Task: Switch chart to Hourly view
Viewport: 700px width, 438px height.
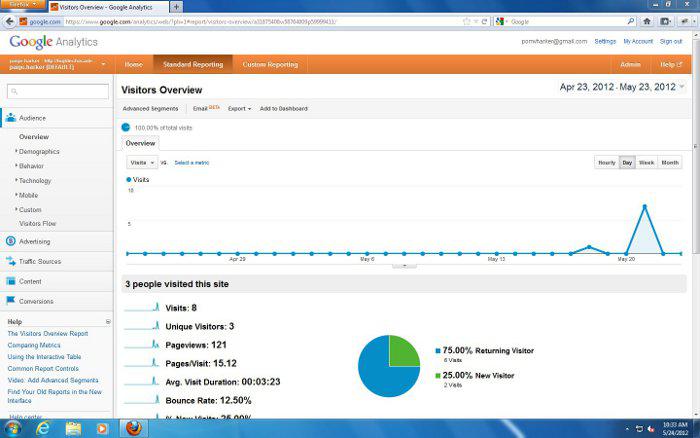Action: coord(606,162)
